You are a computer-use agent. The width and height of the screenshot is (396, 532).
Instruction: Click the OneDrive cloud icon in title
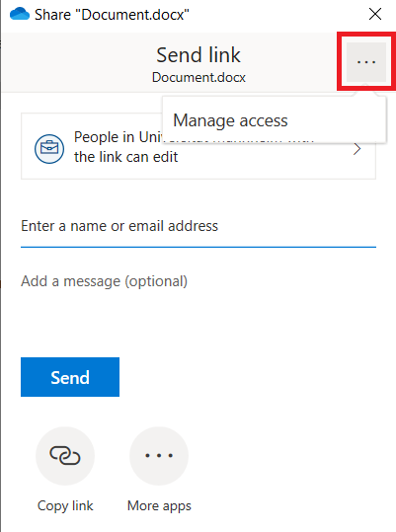tap(20, 14)
